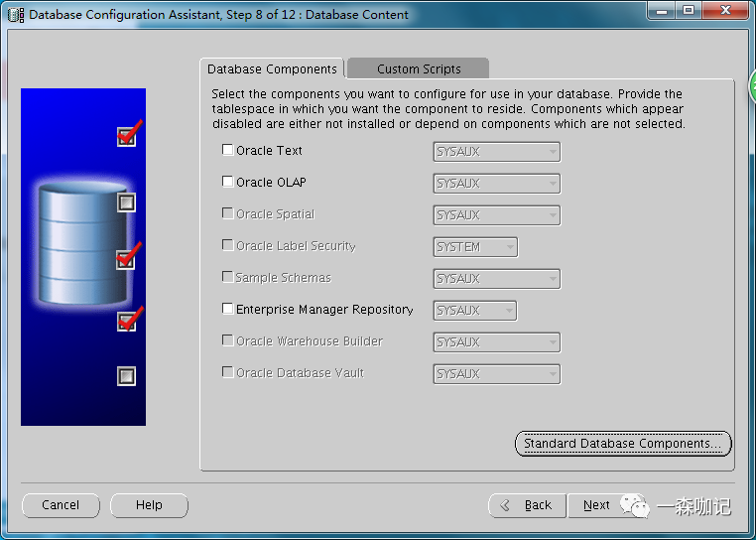Image resolution: width=756 pixels, height=540 pixels.
Task: Close the Database Configuration Assistant window
Action: tap(725, 11)
